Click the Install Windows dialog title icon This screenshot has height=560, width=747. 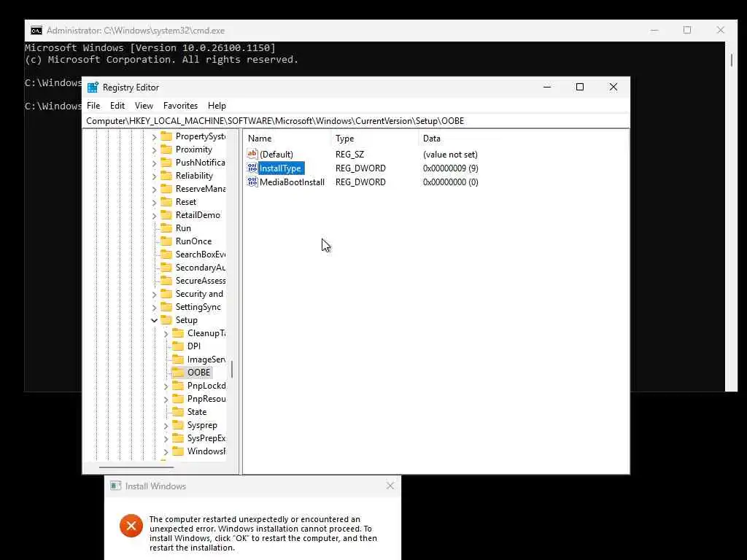(x=115, y=486)
